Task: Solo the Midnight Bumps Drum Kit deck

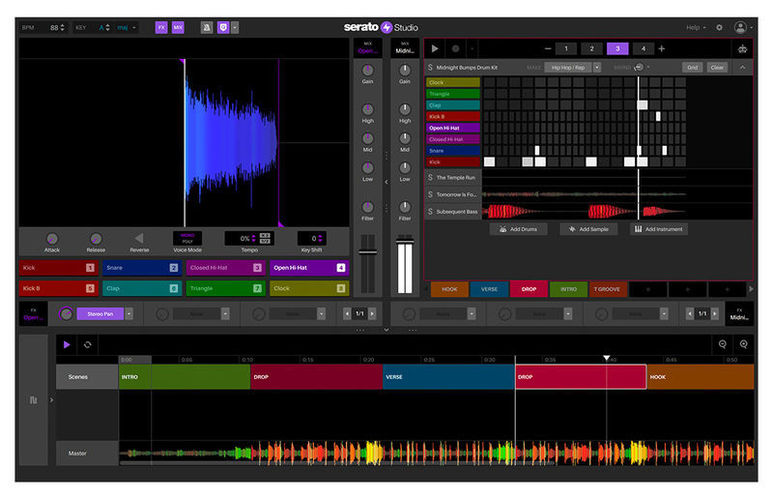Action: coord(430,68)
